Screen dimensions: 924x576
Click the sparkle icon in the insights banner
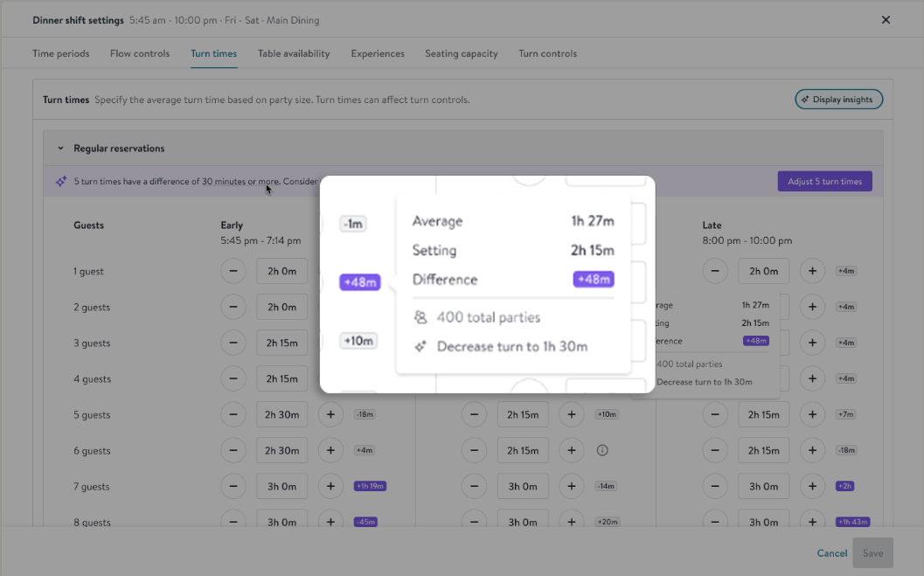click(61, 182)
